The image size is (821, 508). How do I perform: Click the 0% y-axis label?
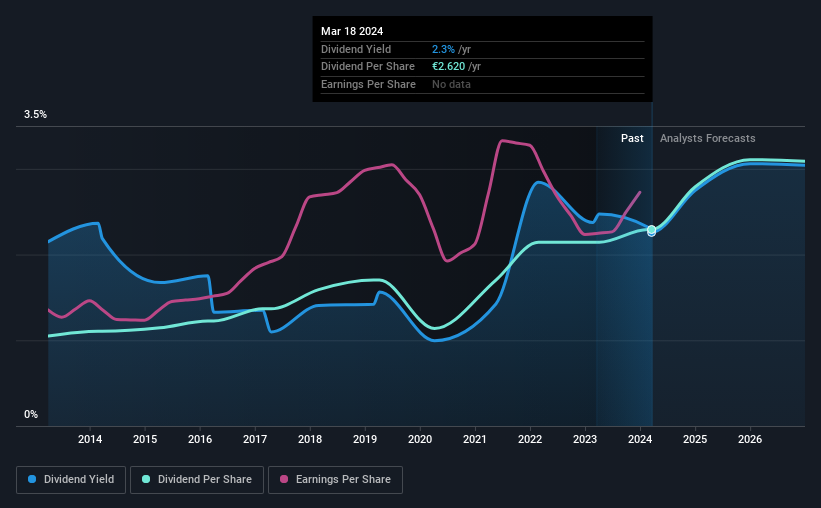[31, 414]
